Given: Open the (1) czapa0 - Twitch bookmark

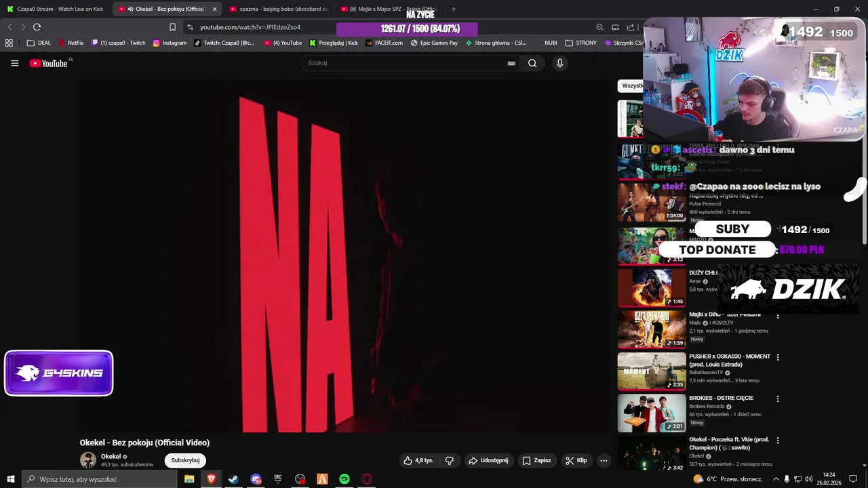Looking at the screenshot, I should 119,43.
